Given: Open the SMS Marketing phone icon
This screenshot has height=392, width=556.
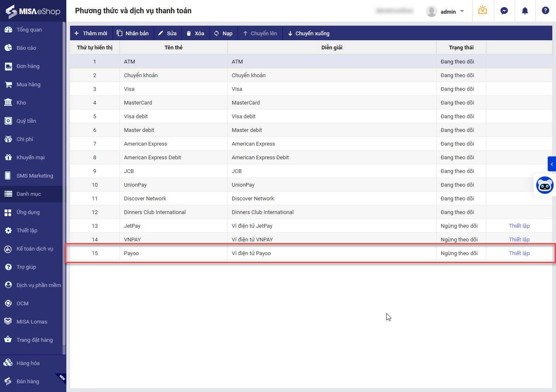Looking at the screenshot, I should [8, 176].
